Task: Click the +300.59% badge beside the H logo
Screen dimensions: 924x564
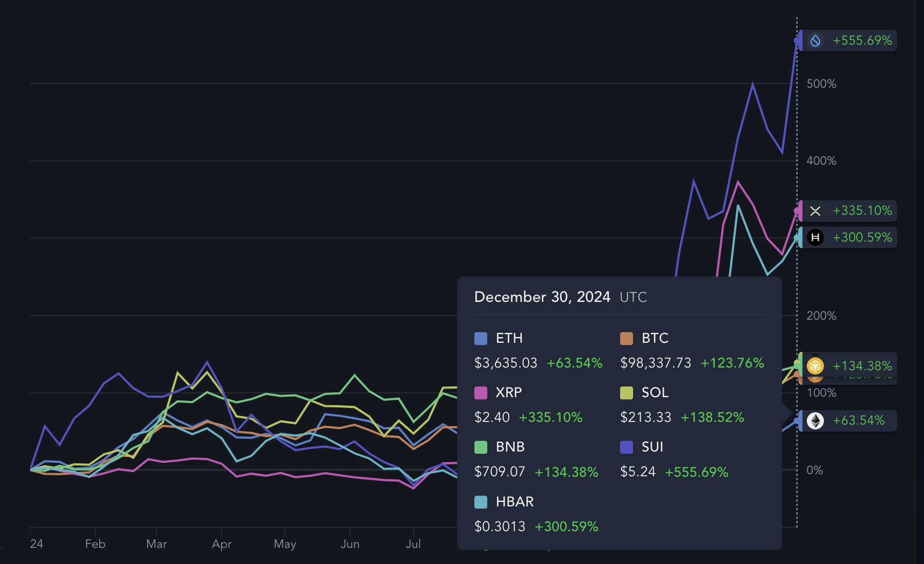Action: click(x=862, y=237)
